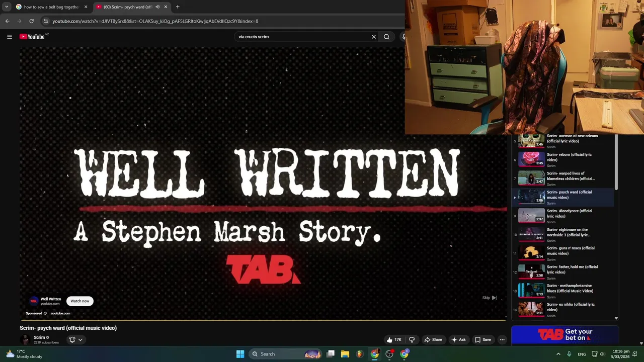Open the Ask button
The height and width of the screenshot is (362, 644).
458,340
